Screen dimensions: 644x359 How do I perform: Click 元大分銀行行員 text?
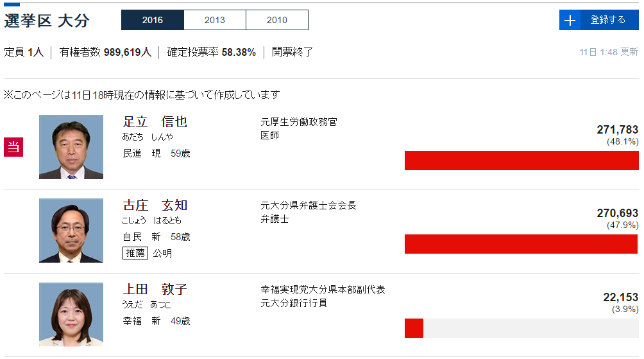(294, 303)
